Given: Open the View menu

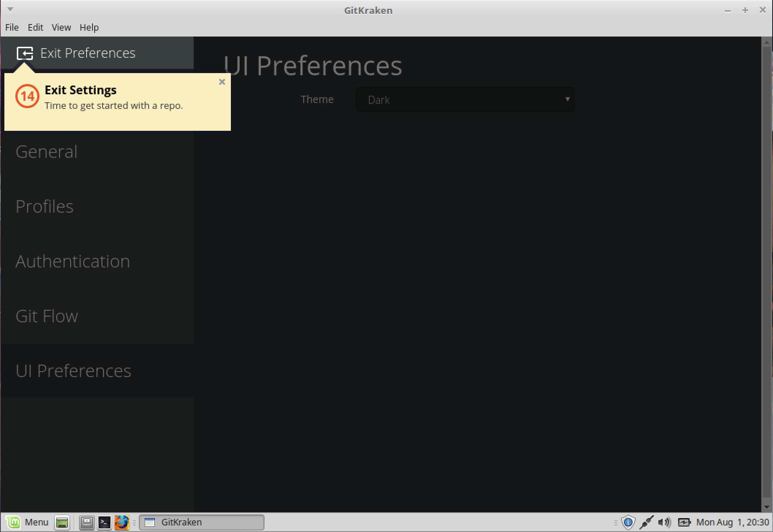Looking at the screenshot, I should click(x=61, y=27).
